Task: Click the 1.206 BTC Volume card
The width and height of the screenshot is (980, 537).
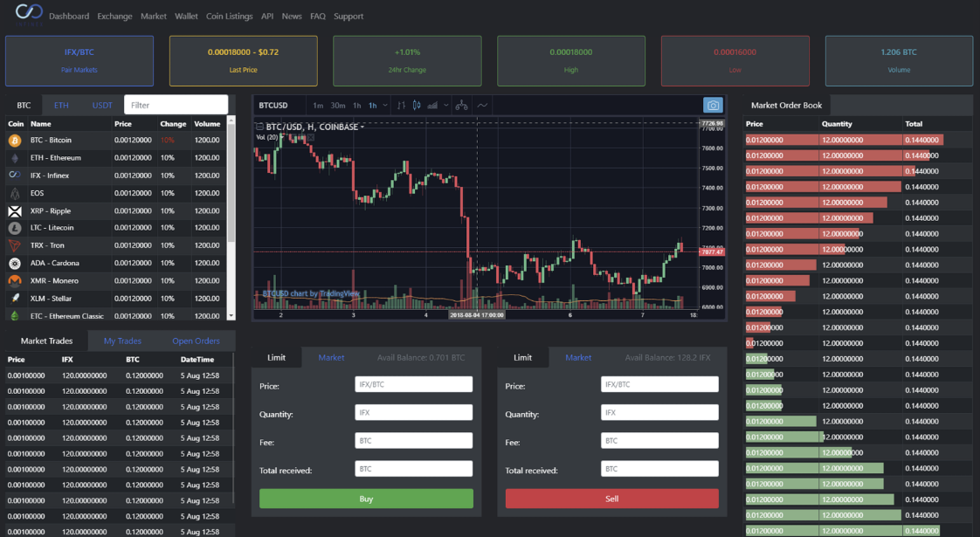Action: point(899,60)
